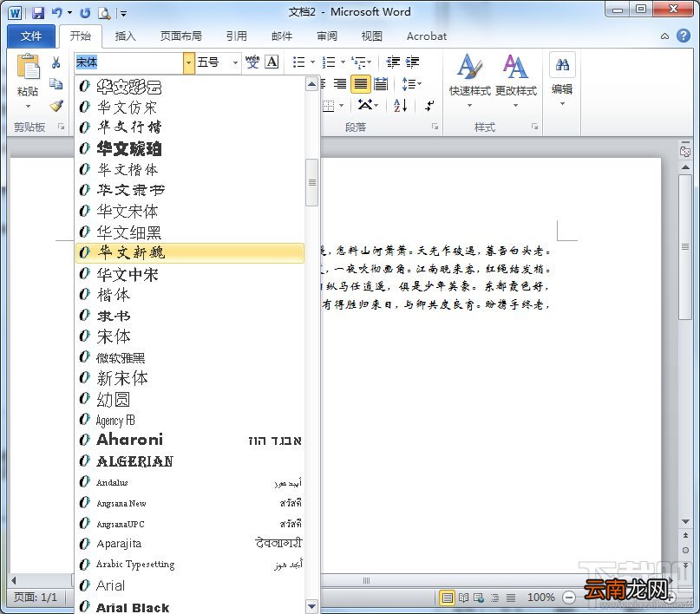The height and width of the screenshot is (614, 700).
Task: Click the line spacing icon
Action: (x=409, y=83)
